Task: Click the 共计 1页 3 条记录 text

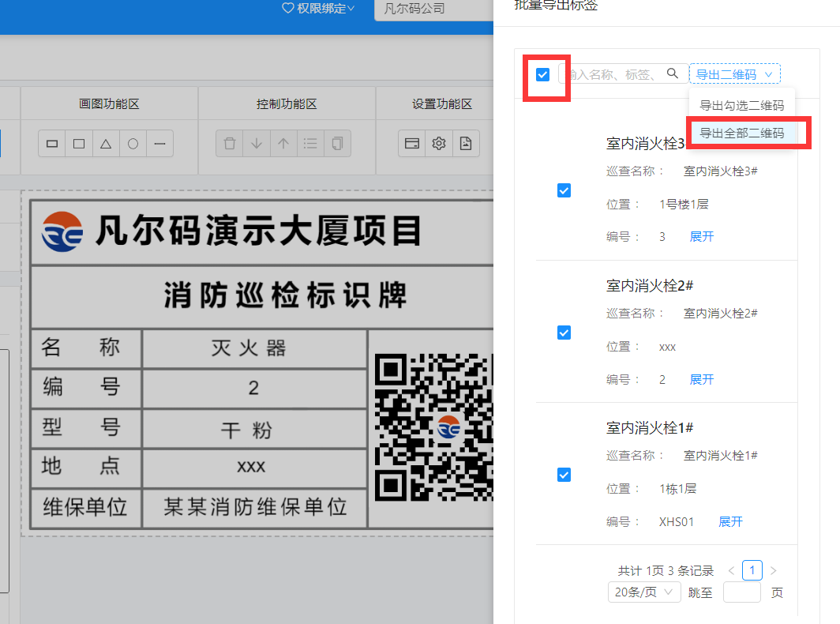Action: point(666,571)
